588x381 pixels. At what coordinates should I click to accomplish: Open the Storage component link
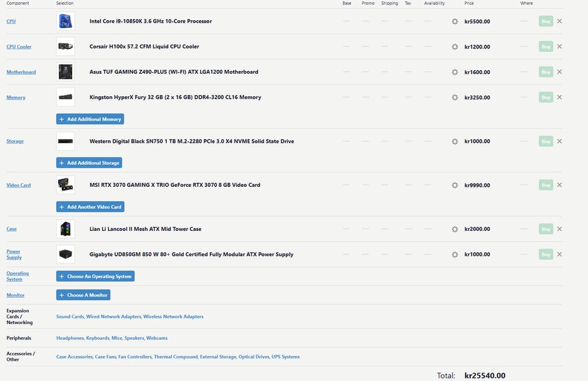click(15, 141)
